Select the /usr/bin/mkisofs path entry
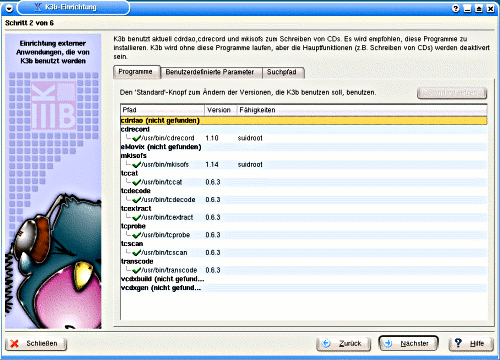Screen dimensions: 500x360 tap(165, 164)
